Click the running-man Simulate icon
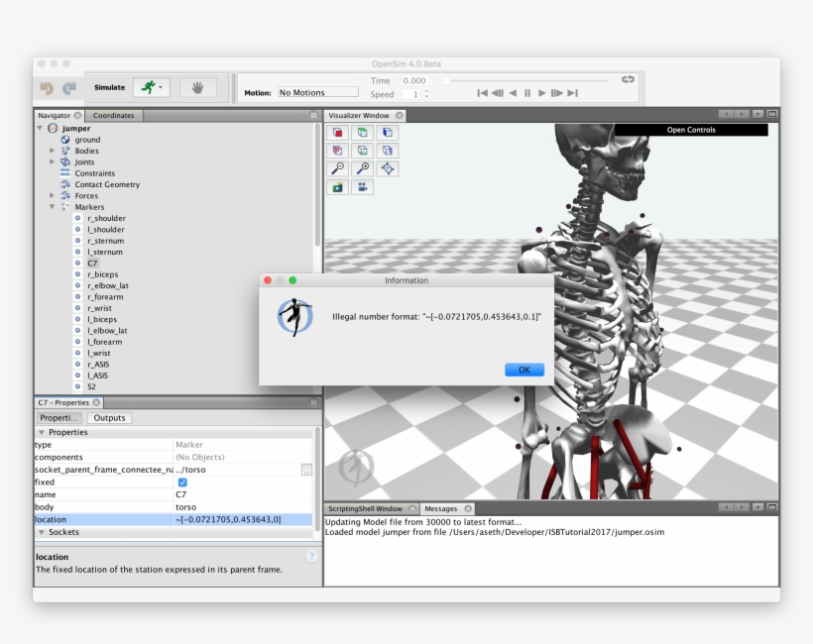The image size is (813, 644). click(148, 87)
